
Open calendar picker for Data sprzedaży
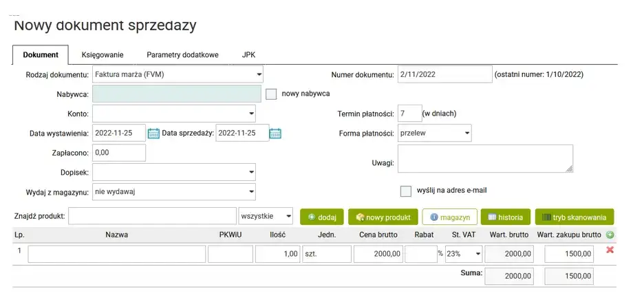pos(275,133)
